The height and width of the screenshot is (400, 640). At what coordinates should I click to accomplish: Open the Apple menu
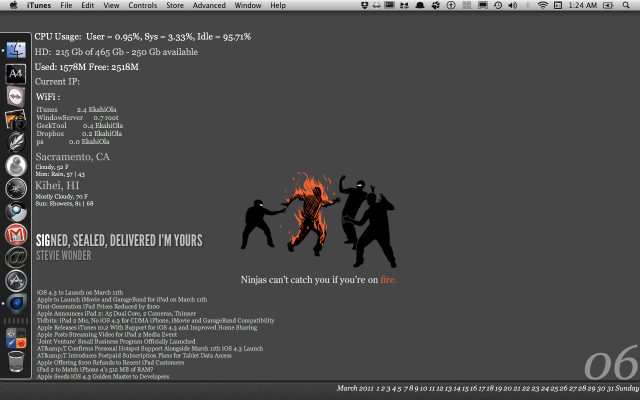tap(13, 5)
